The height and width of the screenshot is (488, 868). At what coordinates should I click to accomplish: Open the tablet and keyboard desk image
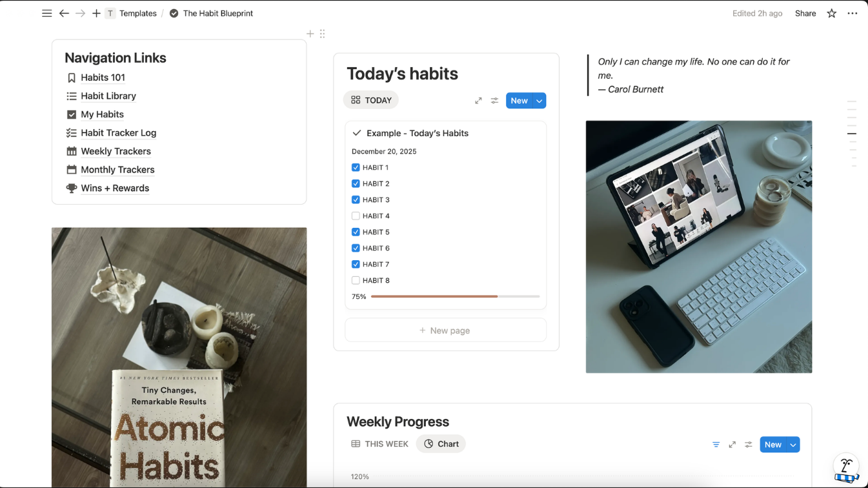point(699,247)
